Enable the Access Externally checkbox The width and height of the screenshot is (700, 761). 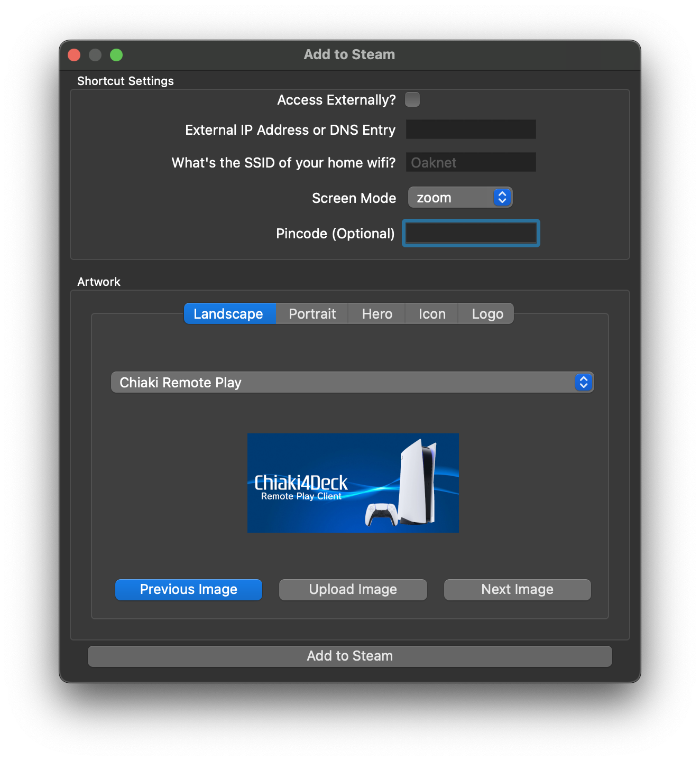coord(412,99)
